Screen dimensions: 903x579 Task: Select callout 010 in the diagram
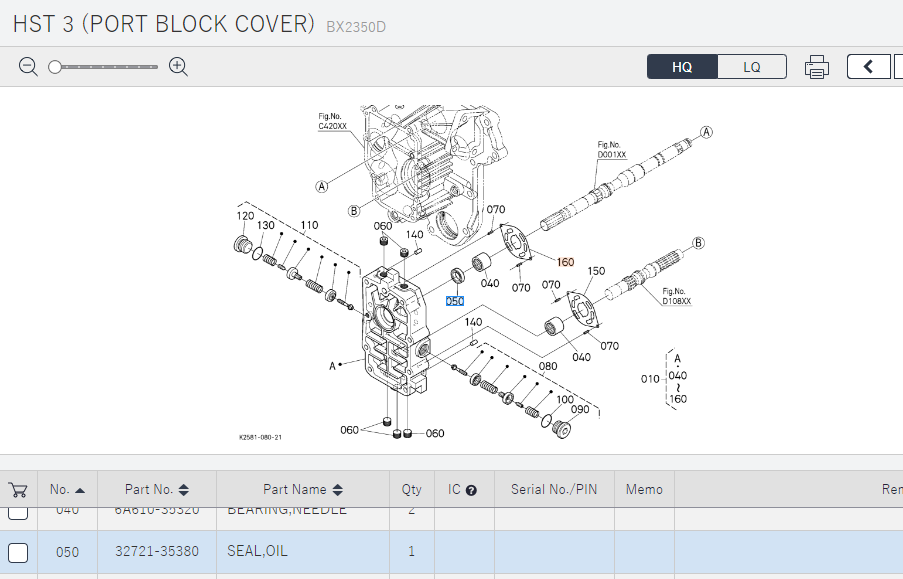click(x=650, y=379)
